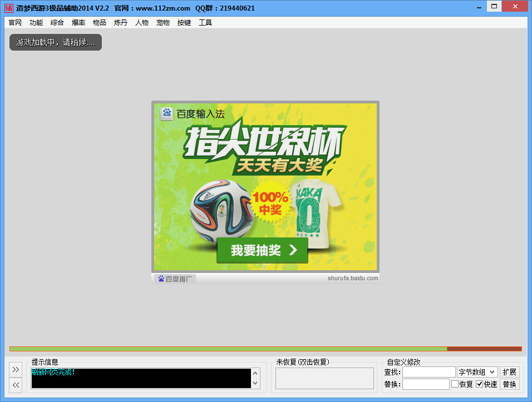
Task: Open the shurufa.baidu.com link
Action: pos(352,278)
